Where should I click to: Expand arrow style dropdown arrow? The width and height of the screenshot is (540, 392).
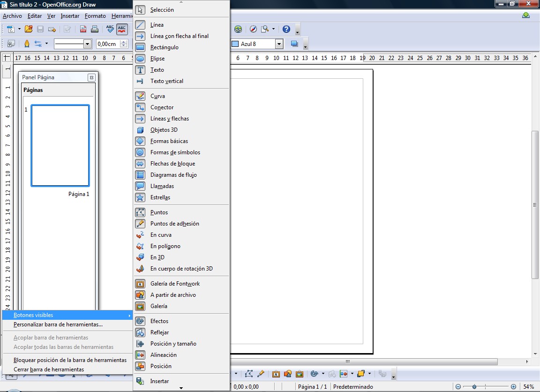(x=46, y=44)
